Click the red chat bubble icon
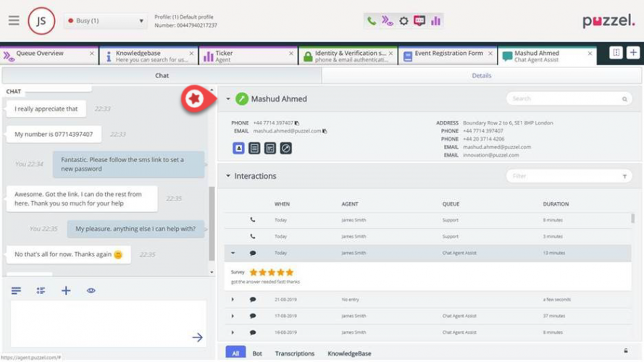 coord(419,21)
